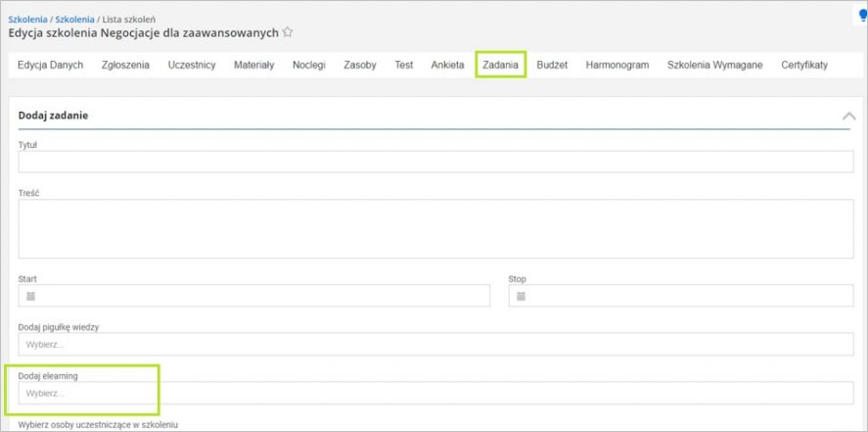The image size is (868, 432).
Task: Collapse the Dodaj zadanie section
Action: click(x=847, y=116)
